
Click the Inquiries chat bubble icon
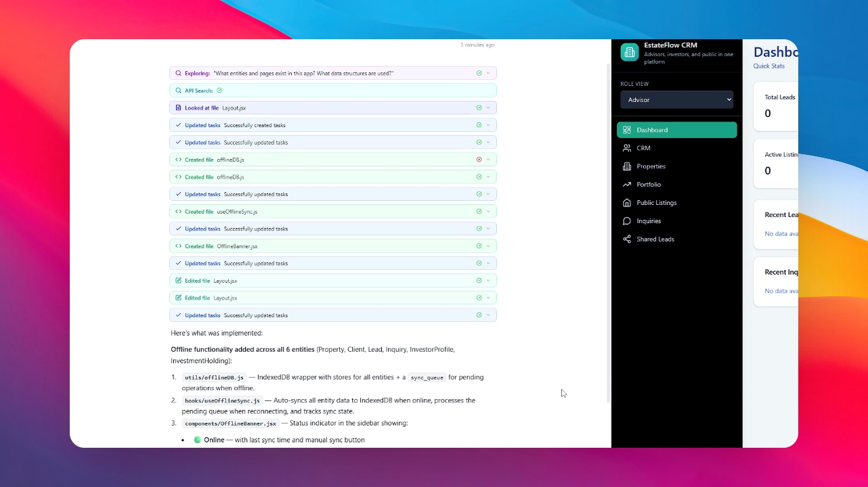point(627,221)
